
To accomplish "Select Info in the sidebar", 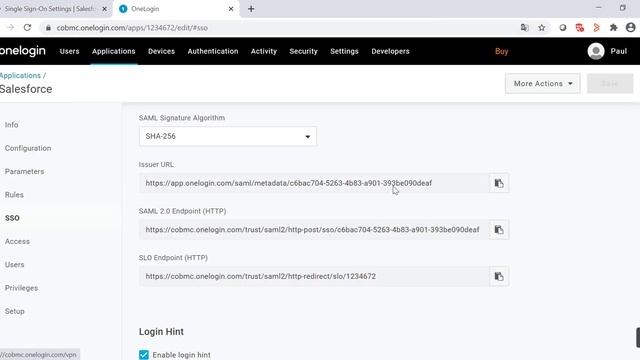I will pyautogui.click(x=11, y=125).
